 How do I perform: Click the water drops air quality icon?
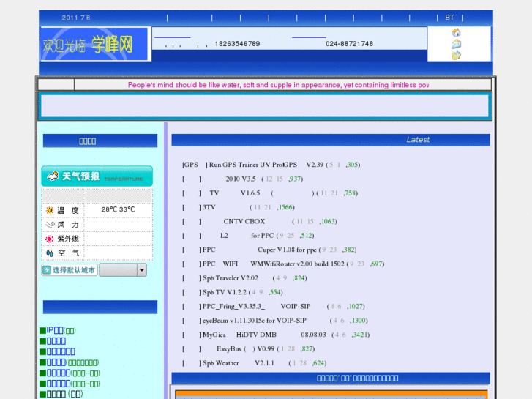click(x=50, y=253)
